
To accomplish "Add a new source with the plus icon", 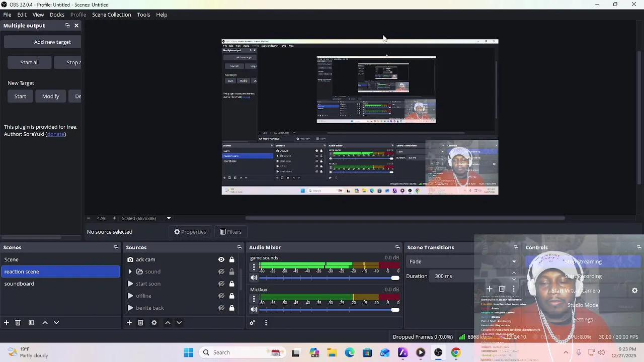I will point(129,323).
